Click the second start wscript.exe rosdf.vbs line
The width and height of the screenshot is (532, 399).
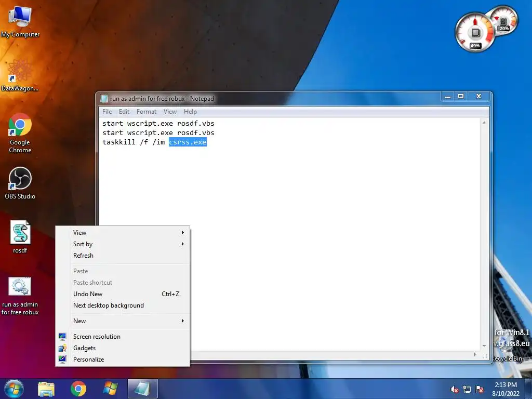click(x=158, y=132)
